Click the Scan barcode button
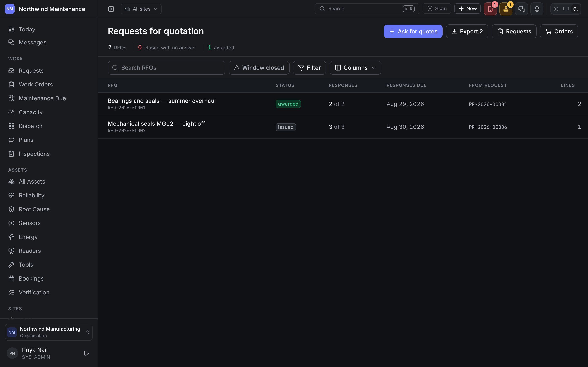Image resolution: width=588 pixels, height=367 pixels. [437, 9]
